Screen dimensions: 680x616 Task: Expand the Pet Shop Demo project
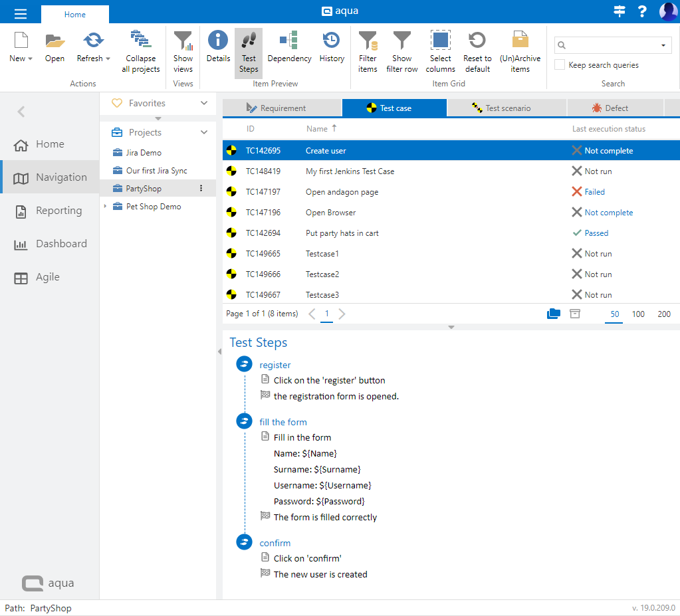[x=104, y=207]
